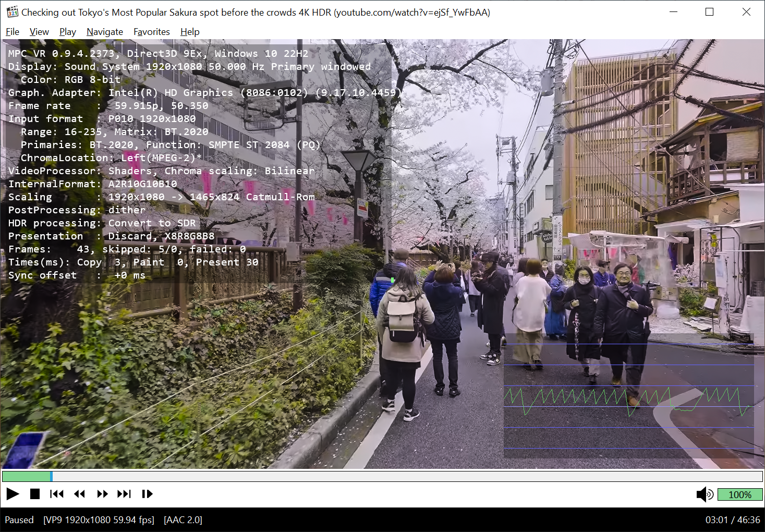Close the player window
The image size is (765, 532).
pyautogui.click(x=746, y=11)
